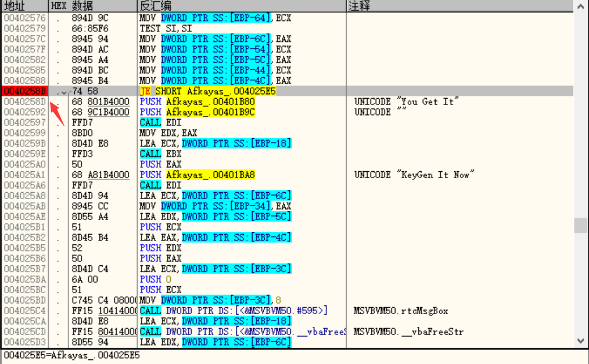Click the HEX 数据 column header
589x364 pixels.
(x=93, y=6)
